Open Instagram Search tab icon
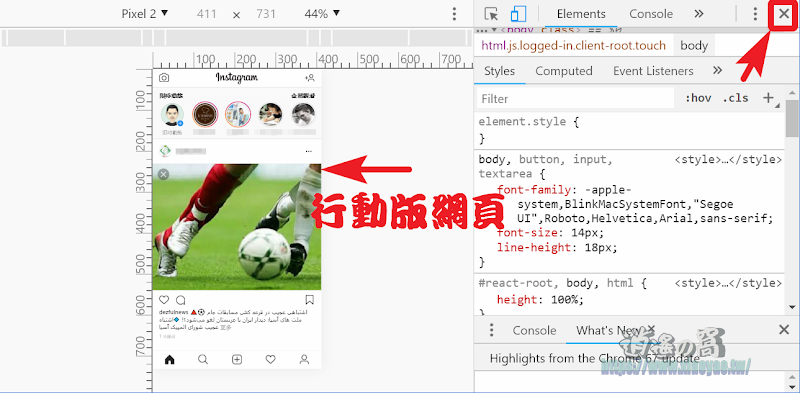Image resolution: width=800 pixels, height=393 pixels. tap(203, 360)
